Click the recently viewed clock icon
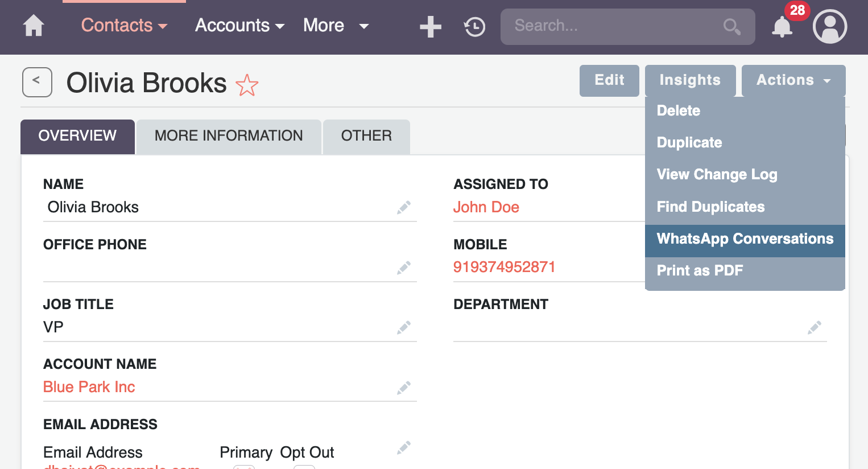This screenshot has width=868, height=469. click(x=474, y=26)
